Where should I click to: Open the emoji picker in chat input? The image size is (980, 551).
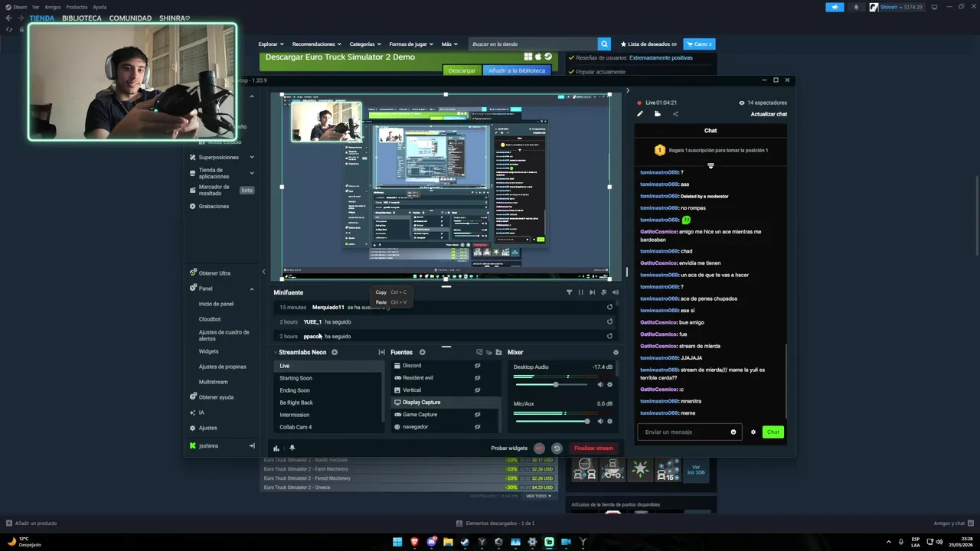[x=733, y=432]
